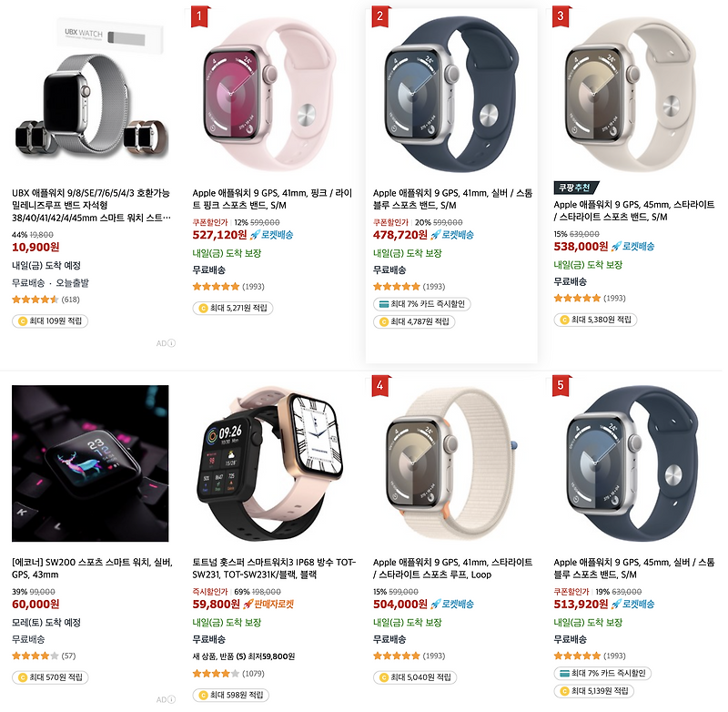This screenshot has width=728, height=712.
Task: Open the 에코너 SW200 smartwatch image
Action: [x=90, y=463]
